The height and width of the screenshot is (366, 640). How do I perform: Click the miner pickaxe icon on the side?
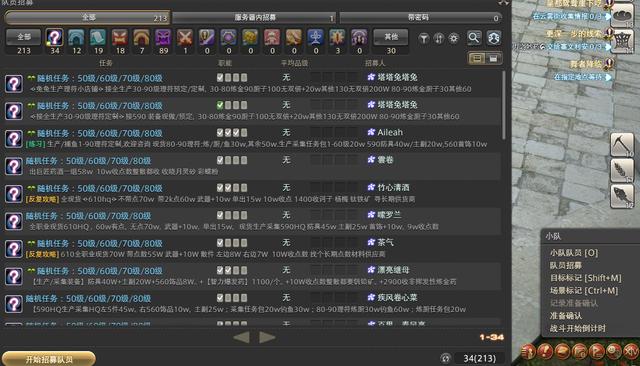[x=621, y=144]
